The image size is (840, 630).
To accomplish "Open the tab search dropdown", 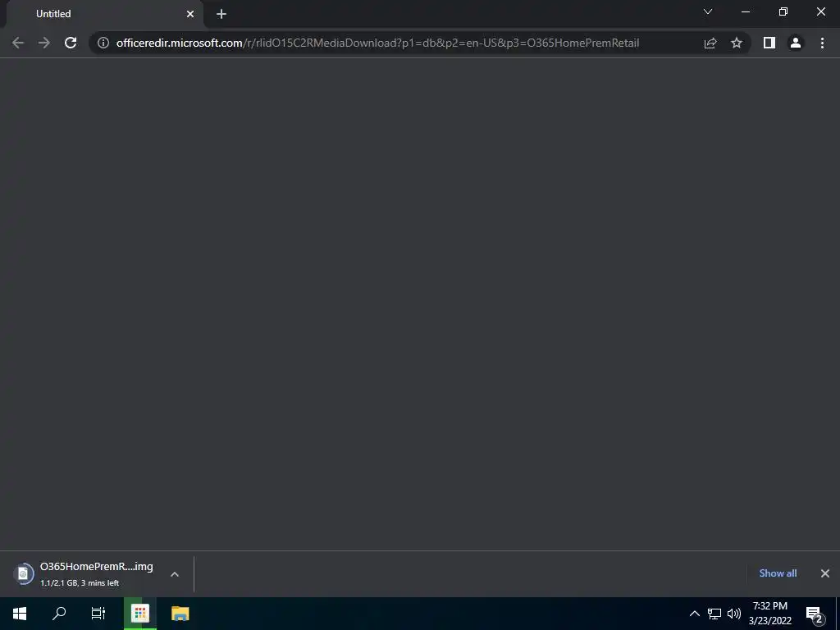I will pos(708,11).
